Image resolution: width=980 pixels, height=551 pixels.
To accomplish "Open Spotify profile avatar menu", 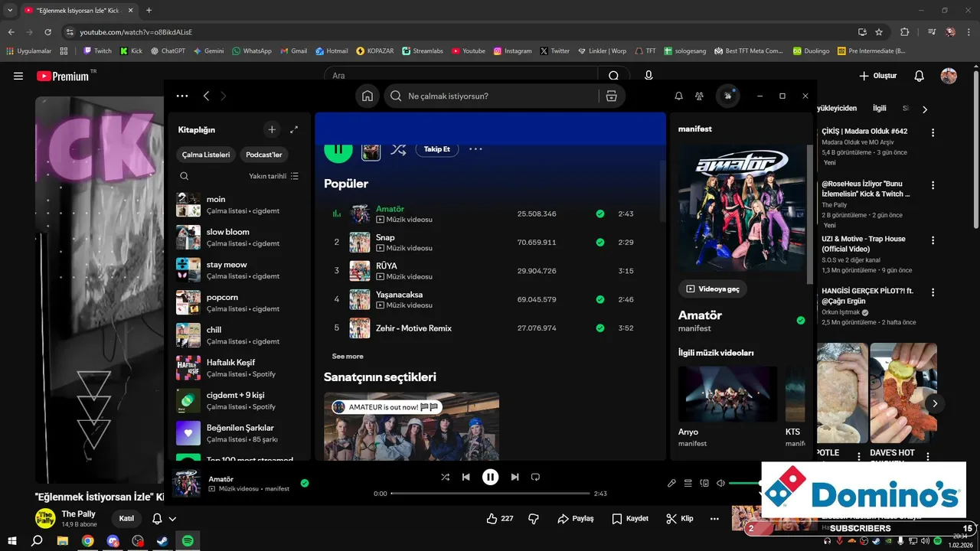I will 727,96.
